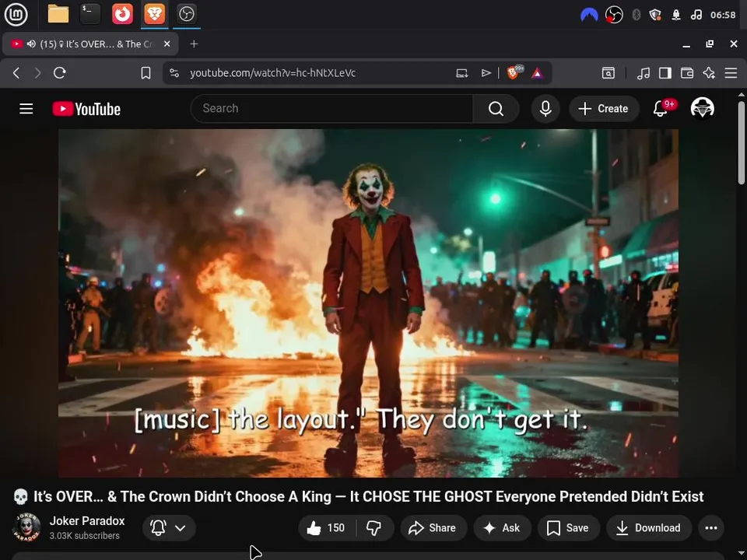View site information in address bar
The image size is (747, 560).
174,73
